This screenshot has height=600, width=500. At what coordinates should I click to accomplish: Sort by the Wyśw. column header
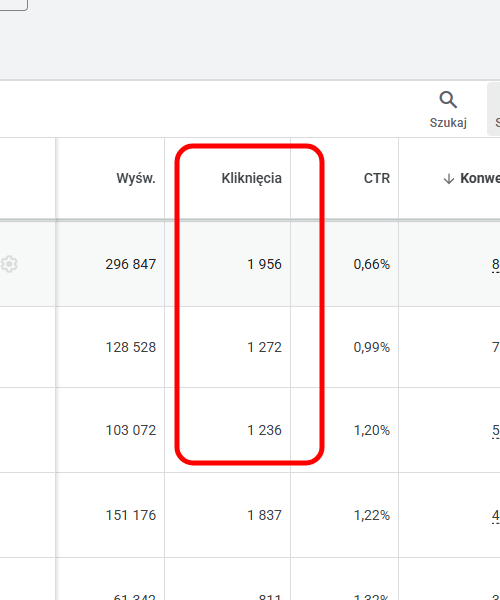(x=136, y=178)
